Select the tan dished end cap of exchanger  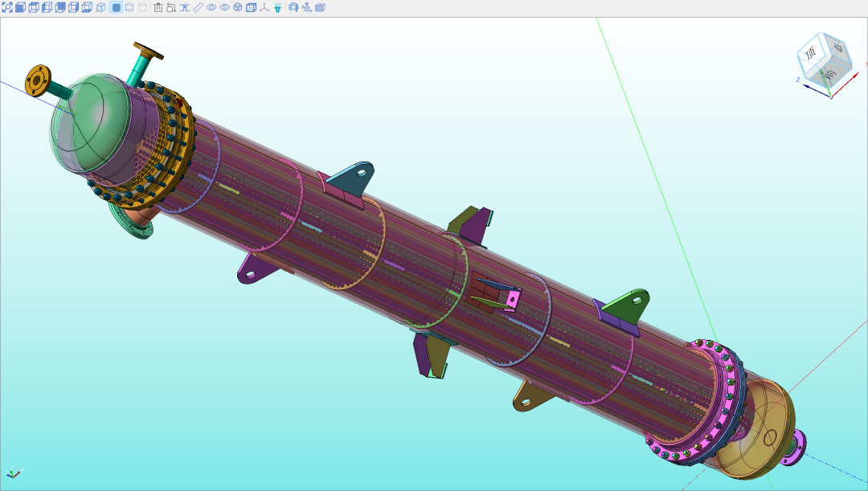point(767,429)
